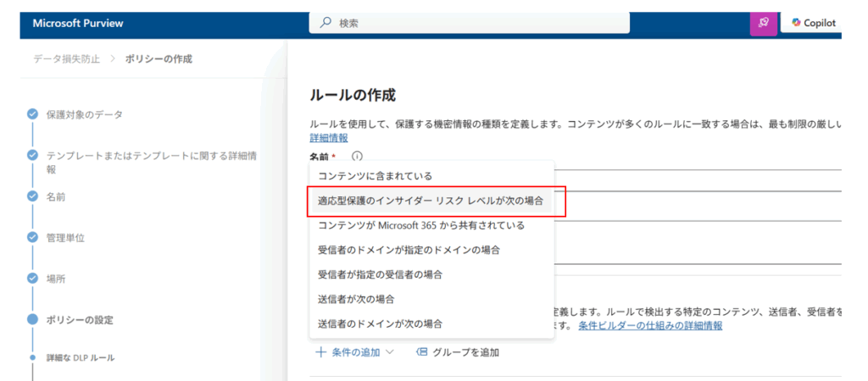The width and height of the screenshot is (868, 381).
Task: Expand the 条件の追加 dropdown
Action: point(354,352)
